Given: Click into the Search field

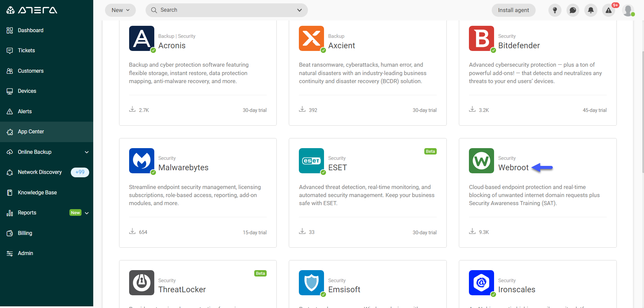Looking at the screenshot, I should (x=221, y=10).
